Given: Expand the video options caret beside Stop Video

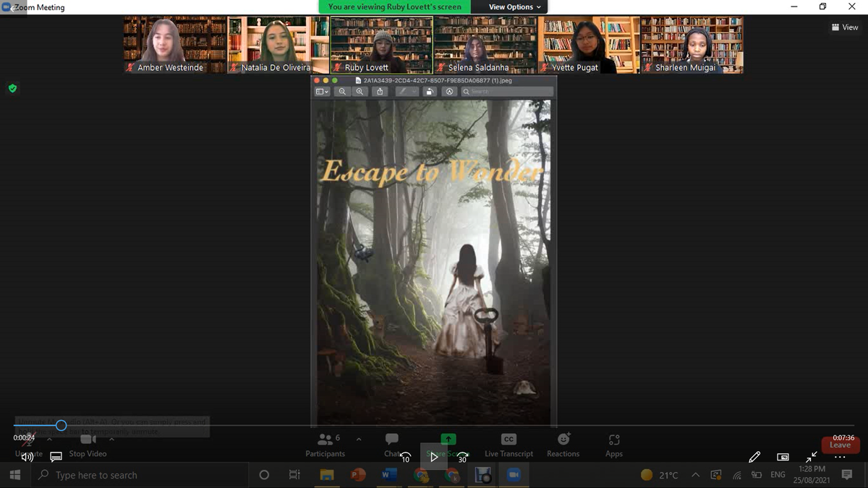Looking at the screenshot, I should pos(111,439).
